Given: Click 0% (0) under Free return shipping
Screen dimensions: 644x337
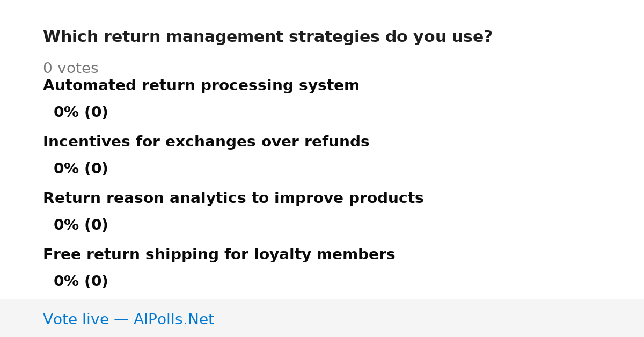Looking at the screenshot, I should coord(81,282).
